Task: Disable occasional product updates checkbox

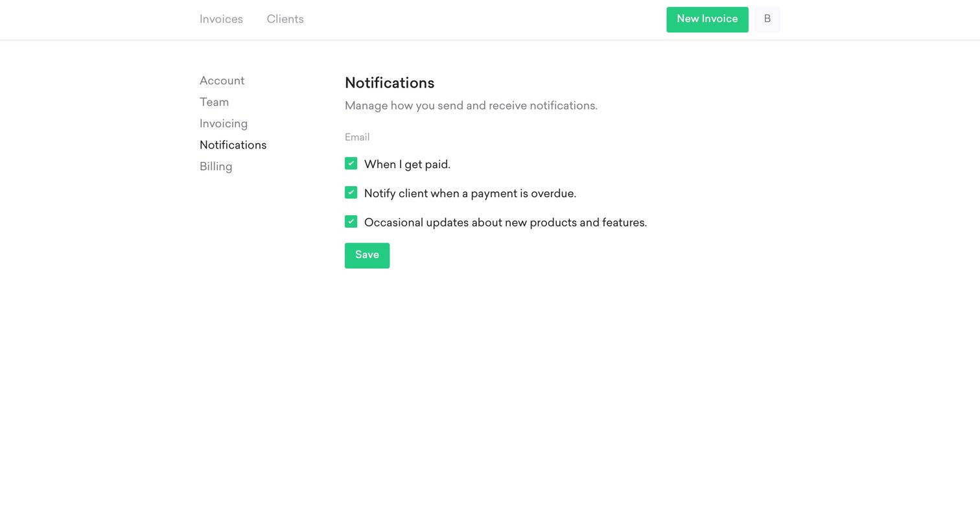Action: coord(351,222)
